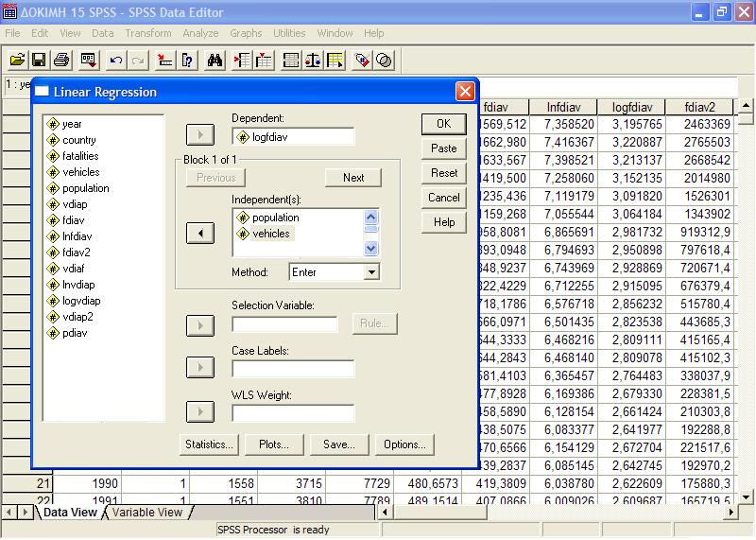Click the Case Labels input field
The height and width of the screenshot is (540, 756).
coord(293,369)
